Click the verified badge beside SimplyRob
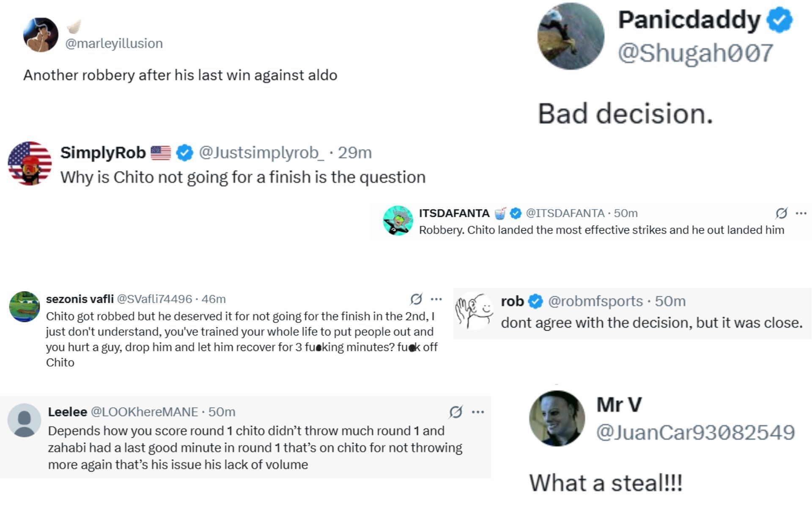Viewport: 812px width, 508px height. coord(184,153)
